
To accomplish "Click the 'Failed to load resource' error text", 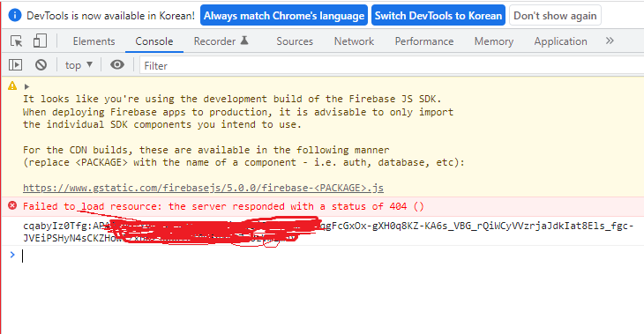I will click(x=223, y=206).
